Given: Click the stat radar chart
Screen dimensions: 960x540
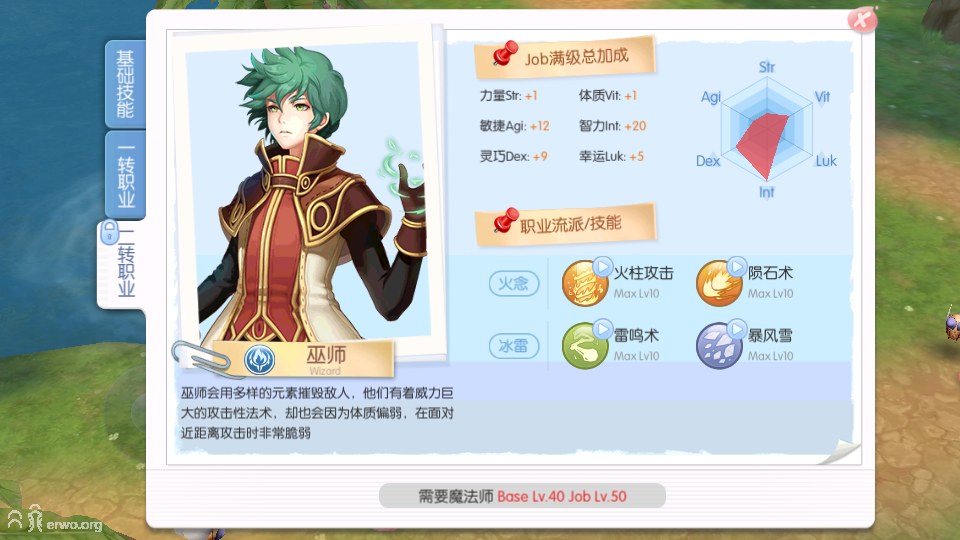Looking at the screenshot, I should (767, 130).
